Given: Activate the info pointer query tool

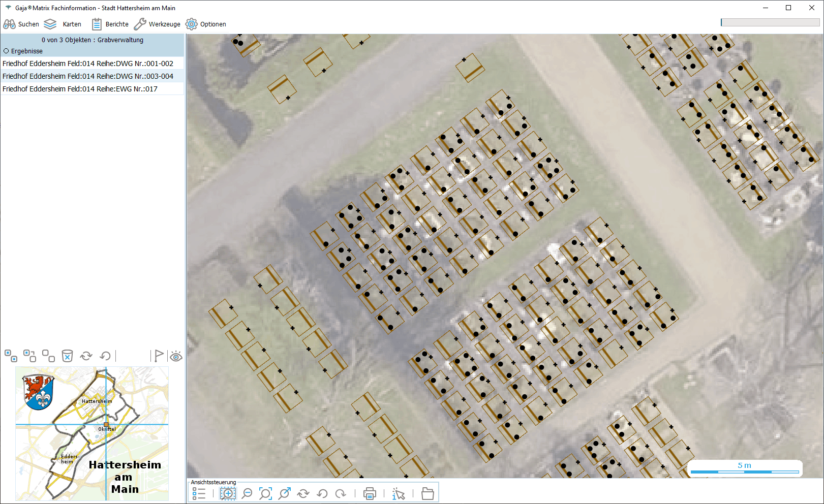Looking at the screenshot, I should tap(399, 493).
